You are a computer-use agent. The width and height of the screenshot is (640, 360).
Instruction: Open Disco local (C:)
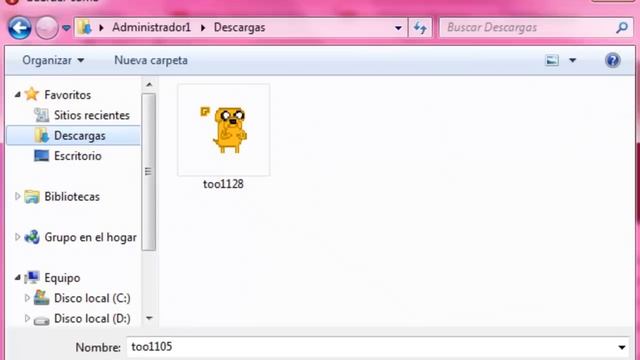point(92,298)
